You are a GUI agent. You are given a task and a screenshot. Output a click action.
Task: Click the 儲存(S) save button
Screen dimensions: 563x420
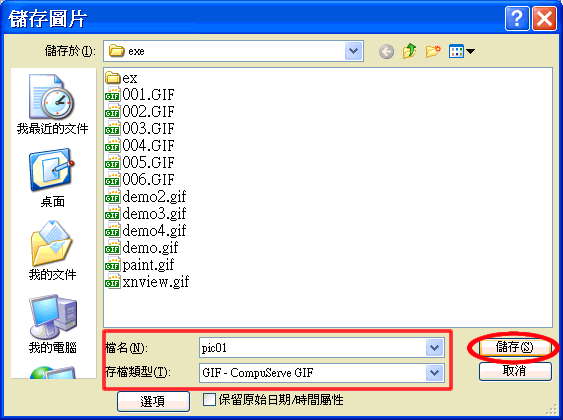515,347
